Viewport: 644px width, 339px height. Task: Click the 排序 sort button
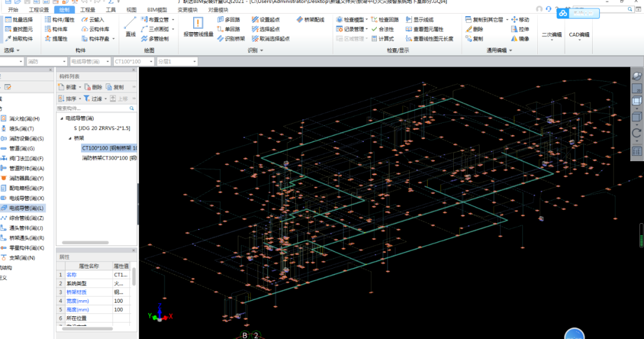pyautogui.click(x=67, y=98)
